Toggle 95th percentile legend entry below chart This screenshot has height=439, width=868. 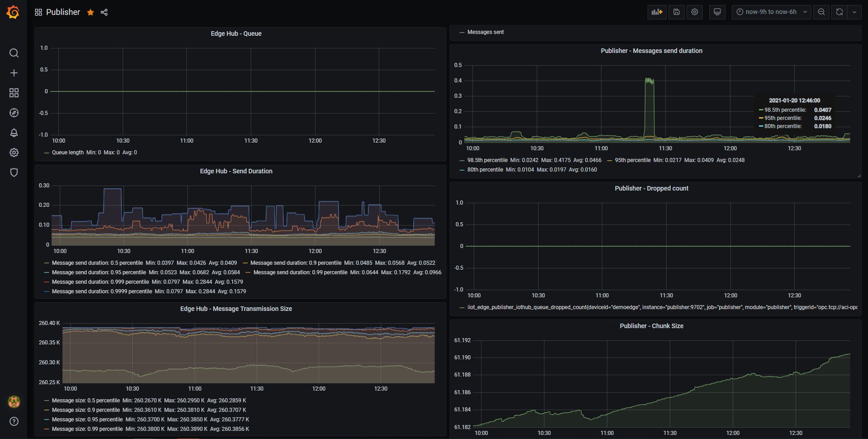tap(632, 160)
